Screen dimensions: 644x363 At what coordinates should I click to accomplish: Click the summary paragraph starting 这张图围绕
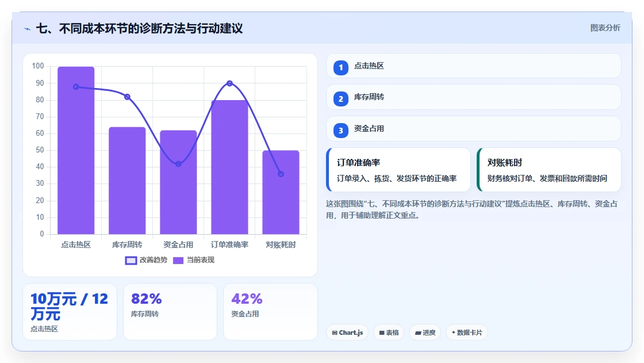tap(472, 209)
